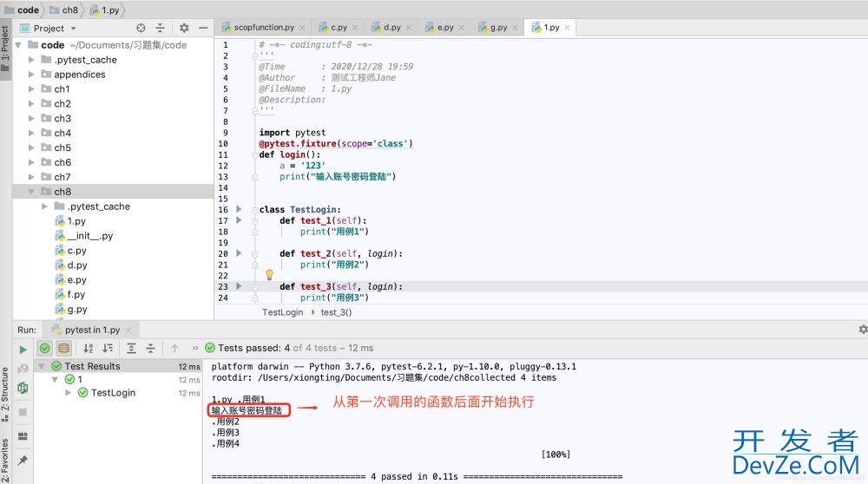Run test_1 from the gutter arrow
868x484 pixels.
coord(239,220)
